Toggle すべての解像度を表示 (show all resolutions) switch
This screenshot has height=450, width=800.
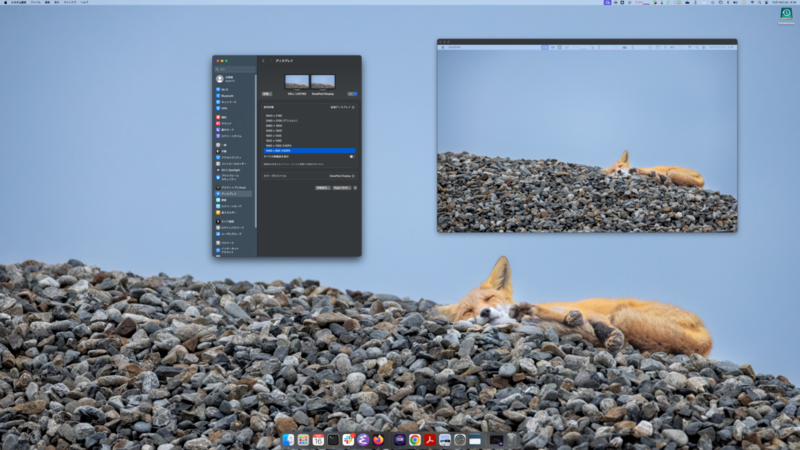point(352,157)
